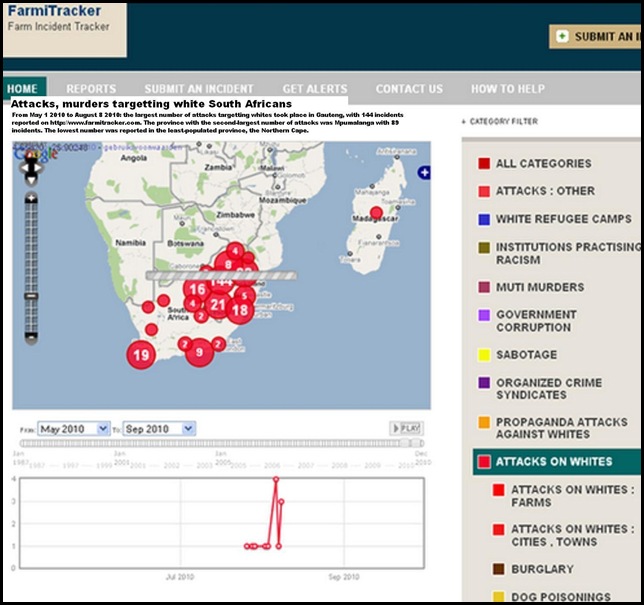This screenshot has width=644, height=605.
Task: Click the cluster marker labeled 19
Action: coord(141,354)
